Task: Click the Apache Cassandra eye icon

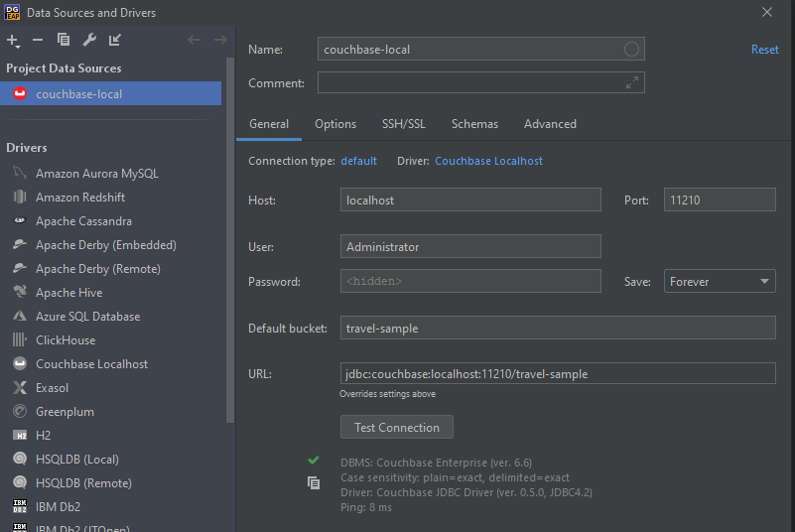Action: tap(20, 220)
